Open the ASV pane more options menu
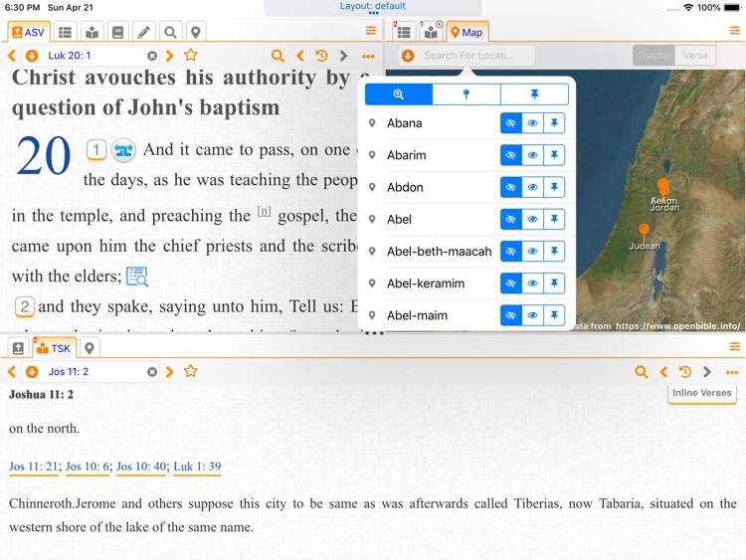This screenshot has height=560, width=746. point(368,57)
